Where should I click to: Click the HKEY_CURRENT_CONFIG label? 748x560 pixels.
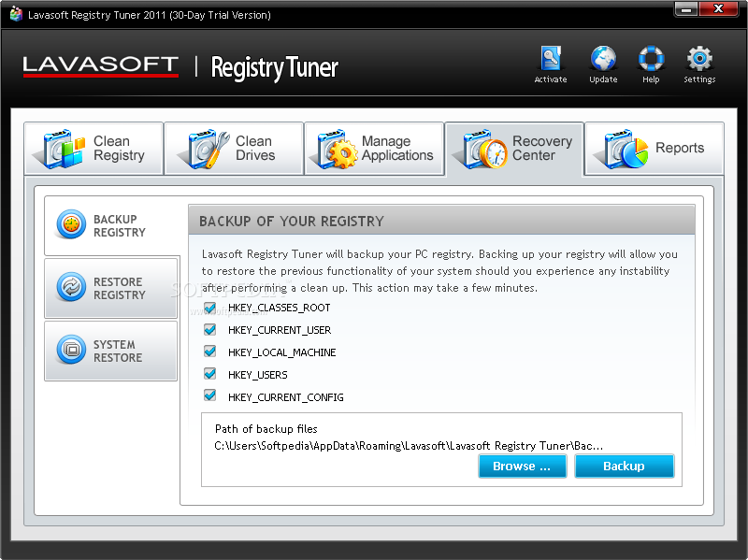tap(286, 397)
